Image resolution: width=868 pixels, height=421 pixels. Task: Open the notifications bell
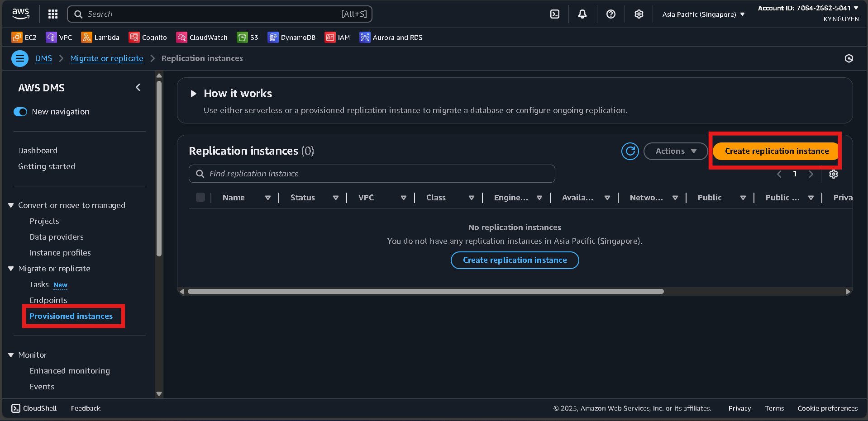[582, 14]
